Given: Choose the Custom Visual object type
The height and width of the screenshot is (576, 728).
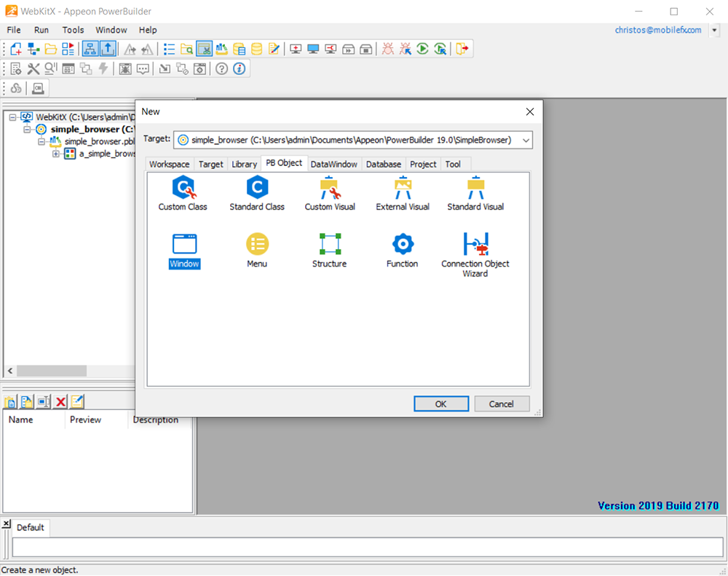Looking at the screenshot, I should pos(329,188).
